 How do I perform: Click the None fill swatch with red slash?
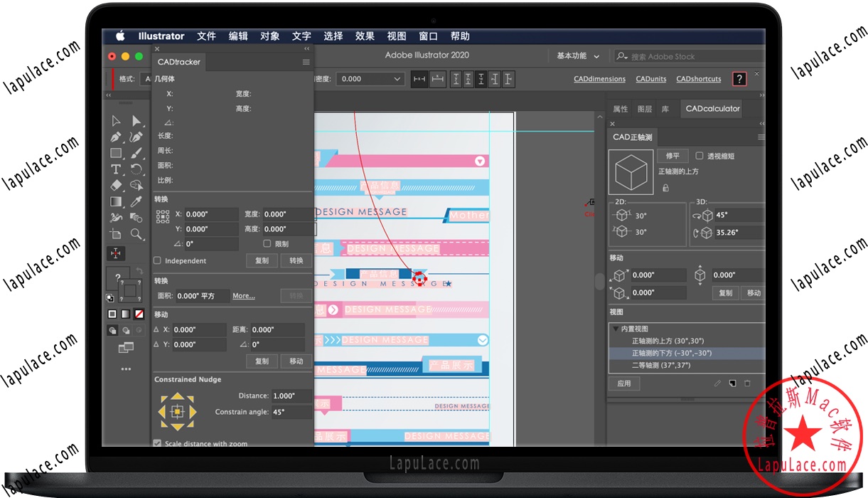(x=139, y=313)
